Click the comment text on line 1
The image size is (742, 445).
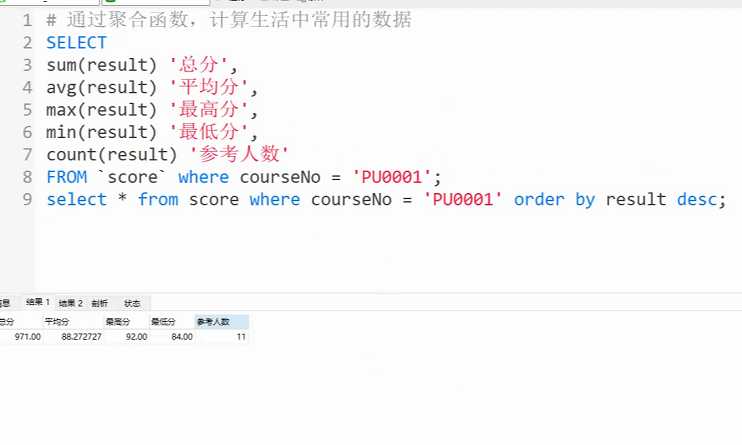[229, 20]
